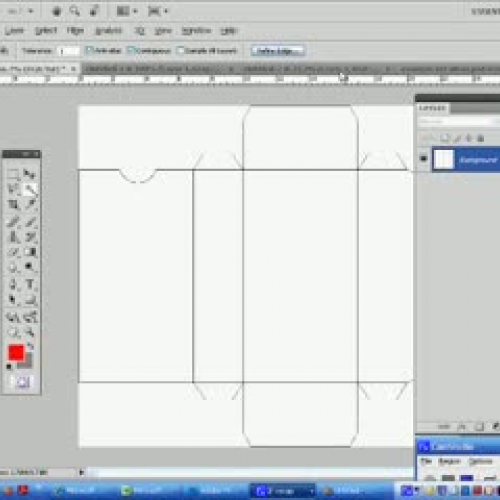The width and height of the screenshot is (500, 500).
Task: Click the Layers panel tab
Action: 432,108
